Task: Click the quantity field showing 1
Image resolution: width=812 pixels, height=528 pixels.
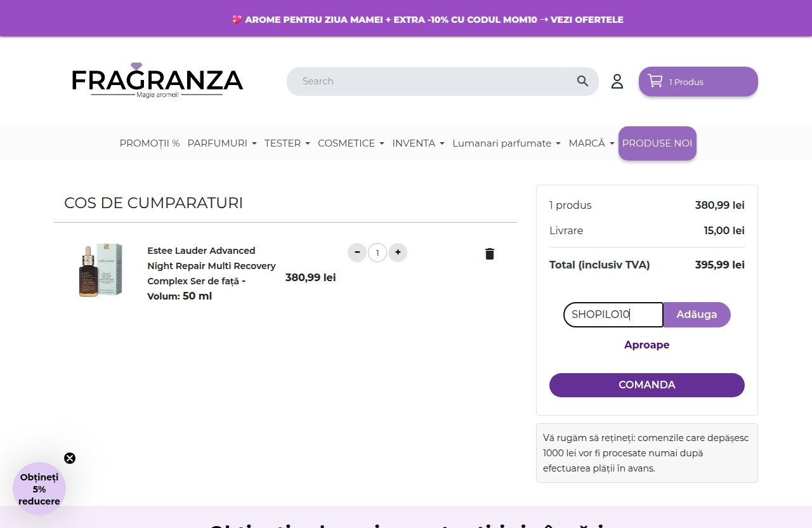Action: click(377, 253)
